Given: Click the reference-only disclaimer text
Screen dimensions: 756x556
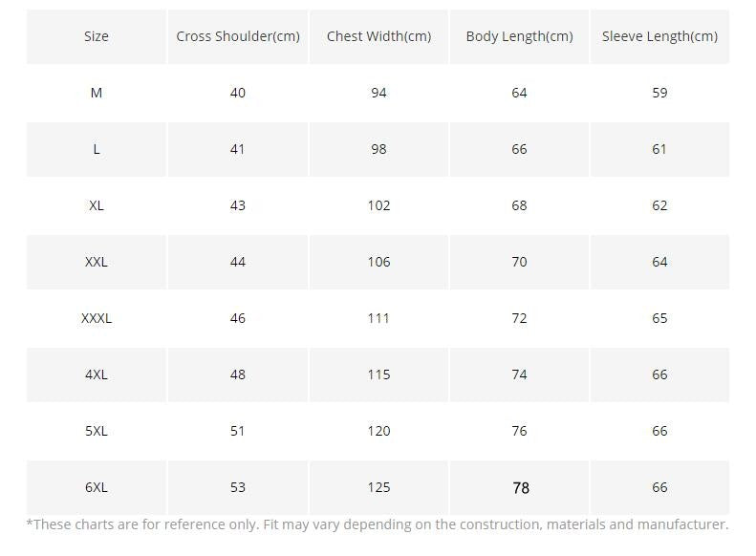Looking at the screenshot, I should click(378, 524).
